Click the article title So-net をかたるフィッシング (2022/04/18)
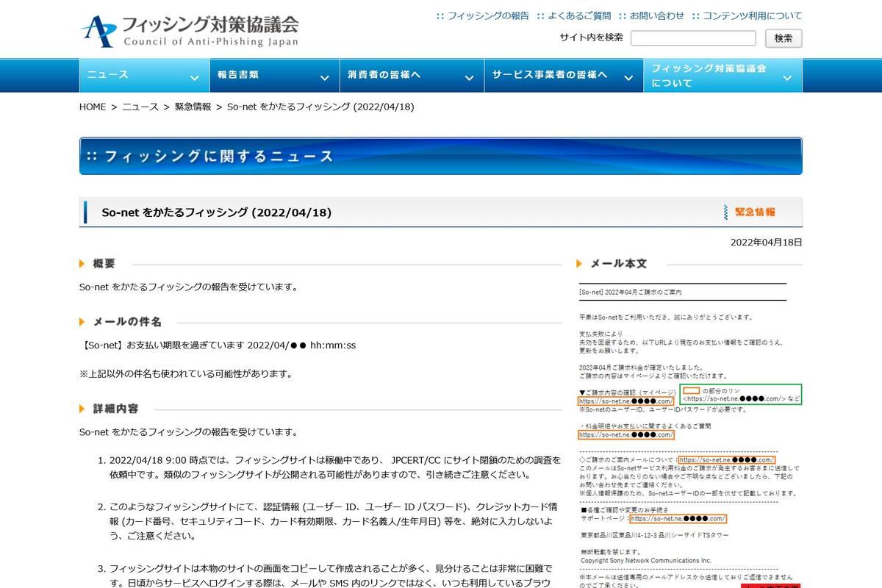Screen dimensions: 882x588 217,212
